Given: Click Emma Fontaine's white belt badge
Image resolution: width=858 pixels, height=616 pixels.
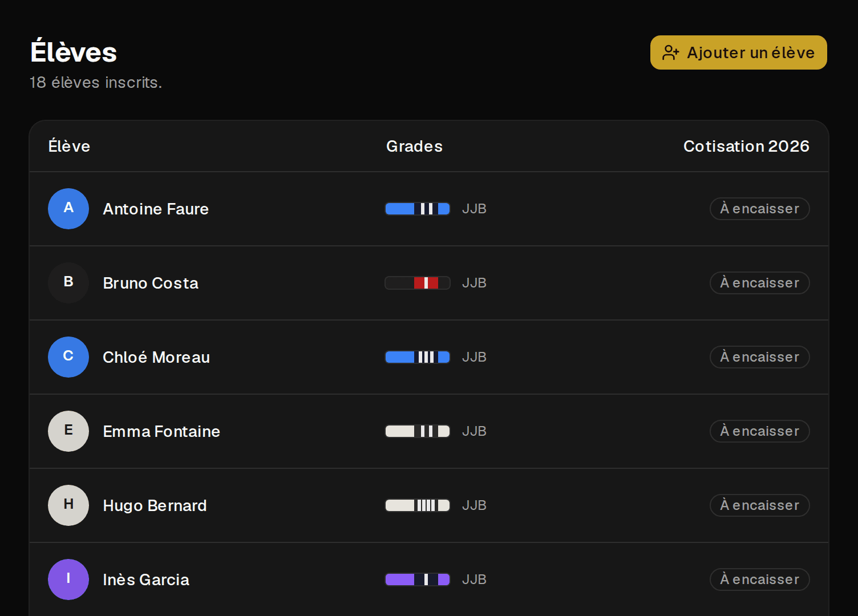Looking at the screenshot, I should (x=418, y=431).
